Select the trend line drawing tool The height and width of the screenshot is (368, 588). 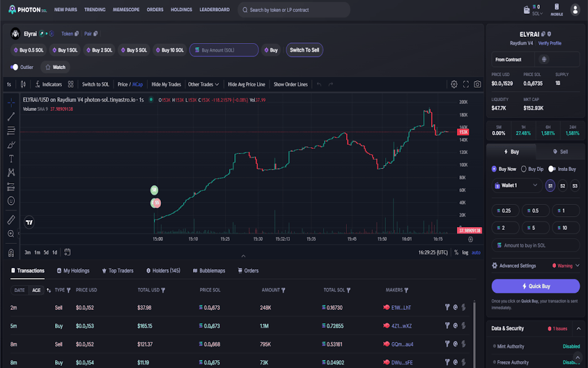pos(11,116)
